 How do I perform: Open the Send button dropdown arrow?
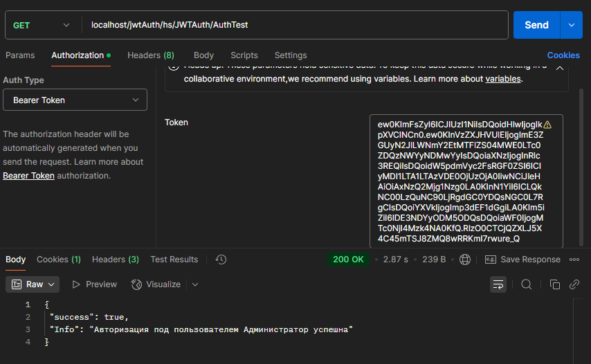tap(571, 25)
